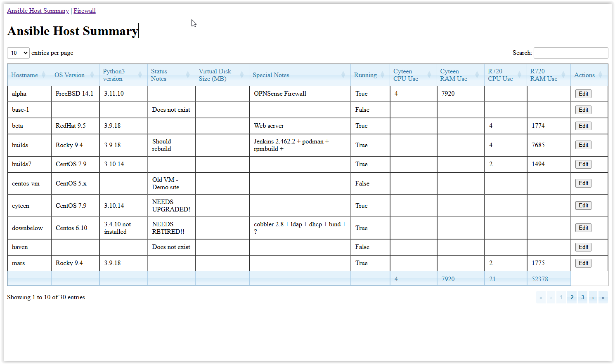Edit the cyteen host row
The height and width of the screenshot is (364, 615).
point(583,205)
